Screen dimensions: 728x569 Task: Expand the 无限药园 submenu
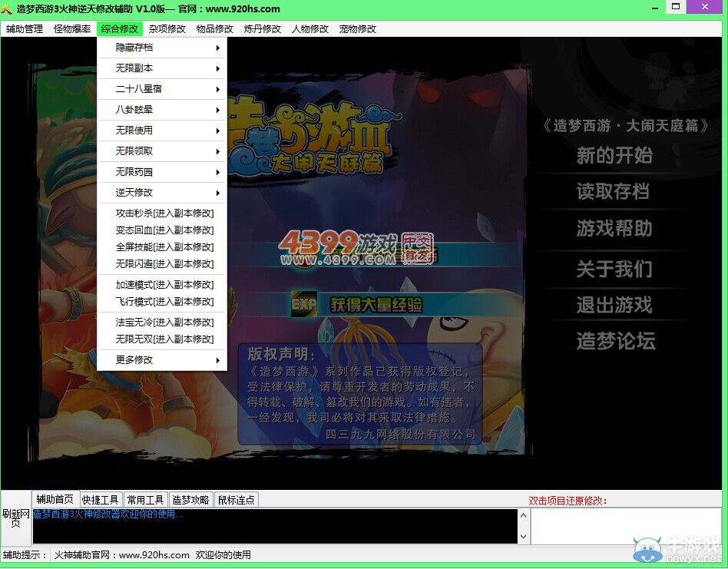(x=161, y=172)
